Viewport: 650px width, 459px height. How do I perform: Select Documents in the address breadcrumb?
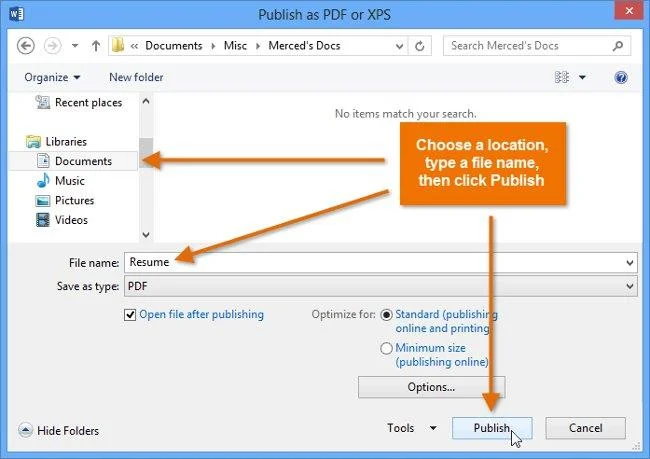pyautogui.click(x=174, y=46)
